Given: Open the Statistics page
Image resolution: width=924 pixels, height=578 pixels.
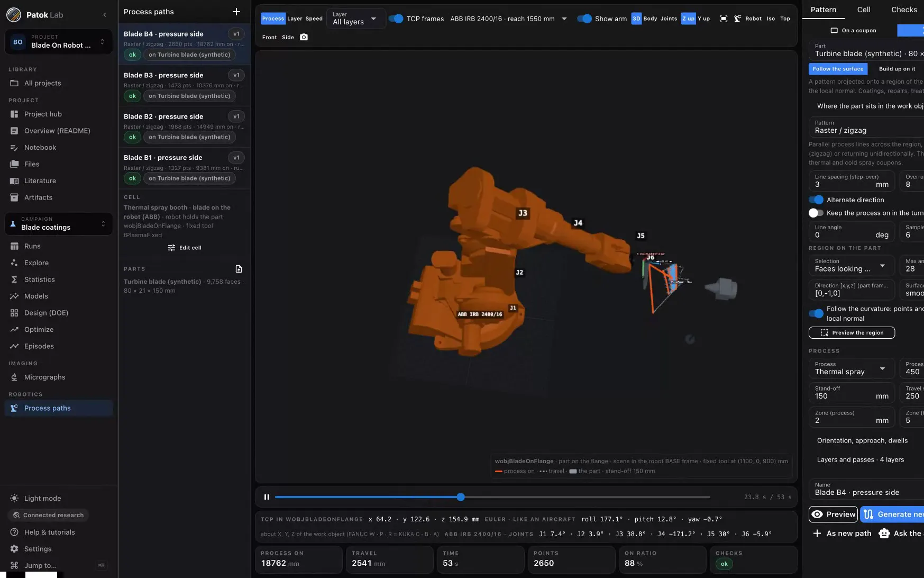Looking at the screenshot, I should pos(58,279).
